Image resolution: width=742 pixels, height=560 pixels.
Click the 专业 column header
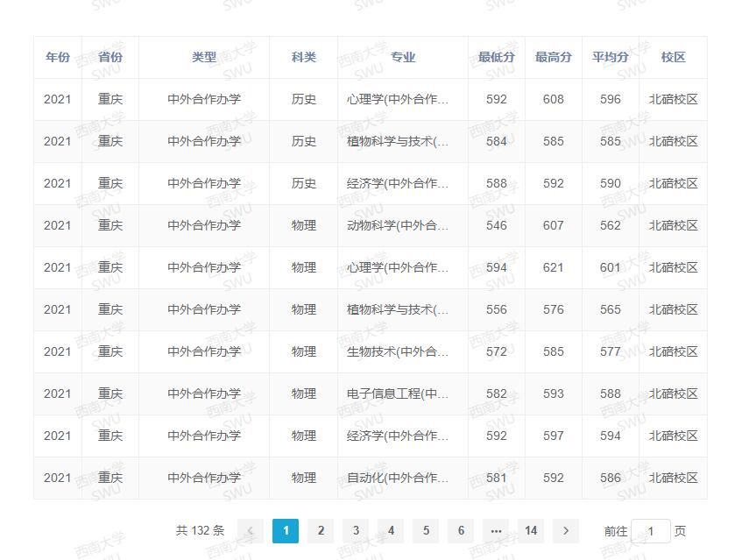401,57
